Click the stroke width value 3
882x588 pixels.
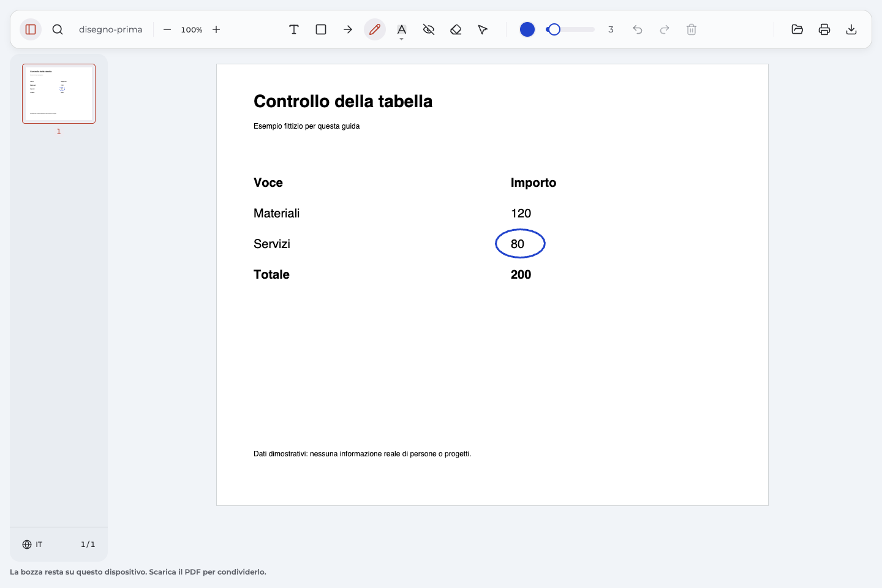click(611, 29)
